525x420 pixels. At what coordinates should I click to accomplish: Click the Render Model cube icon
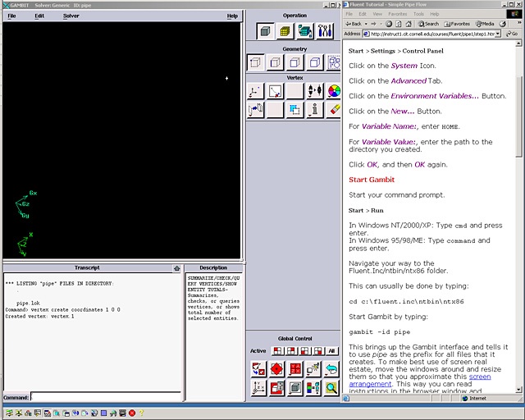point(295,387)
